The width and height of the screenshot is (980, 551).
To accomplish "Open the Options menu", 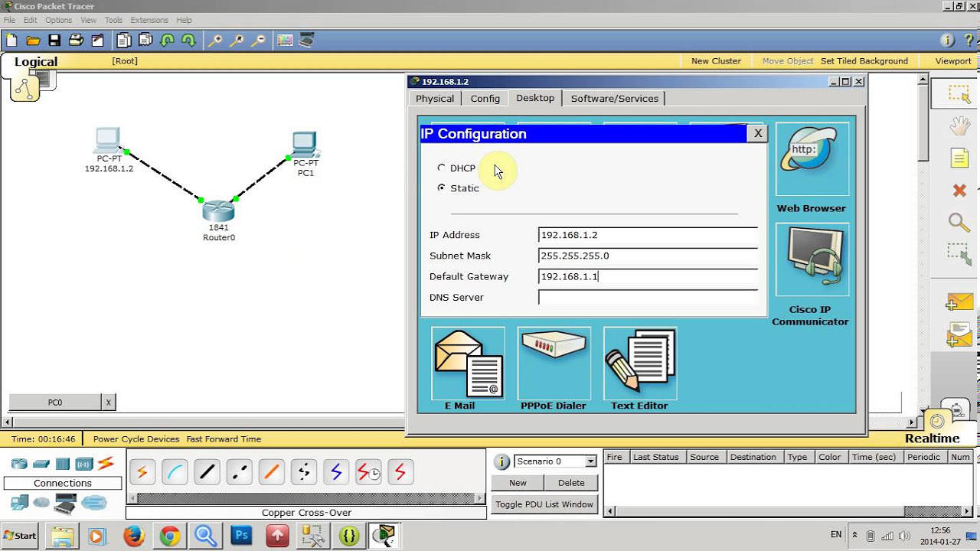I will [58, 20].
